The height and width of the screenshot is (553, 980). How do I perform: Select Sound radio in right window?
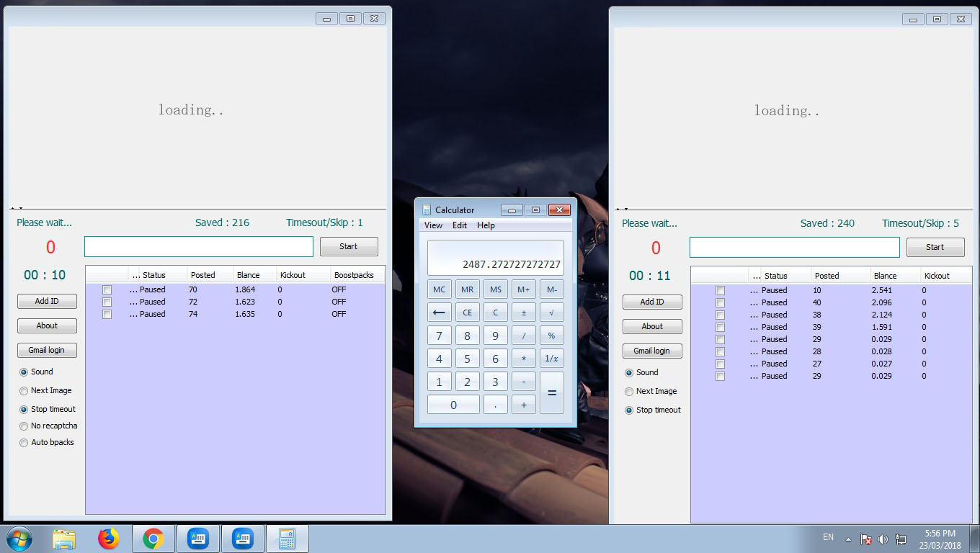click(x=629, y=372)
